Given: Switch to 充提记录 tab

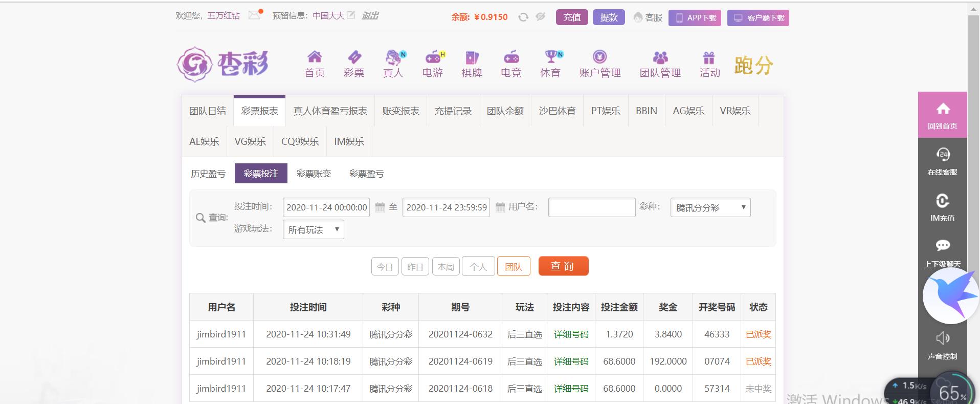Looking at the screenshot, I should [x=453, y=111].
